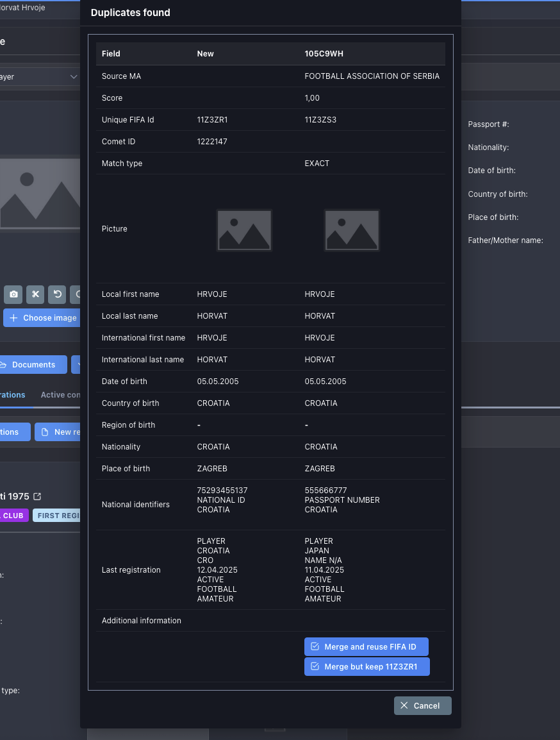Screen dimensions: 560x740
Task: Switch to the Active contracts tab
Action: pos(60,395)
